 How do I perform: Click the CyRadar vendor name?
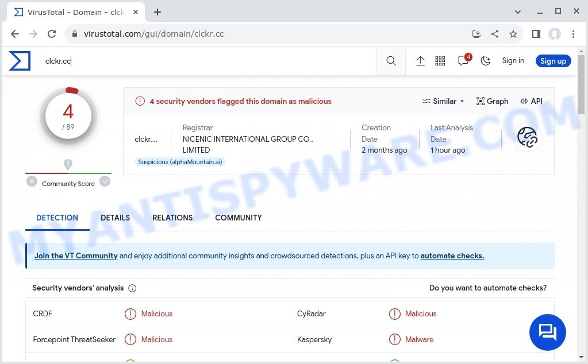coord(312,314)
